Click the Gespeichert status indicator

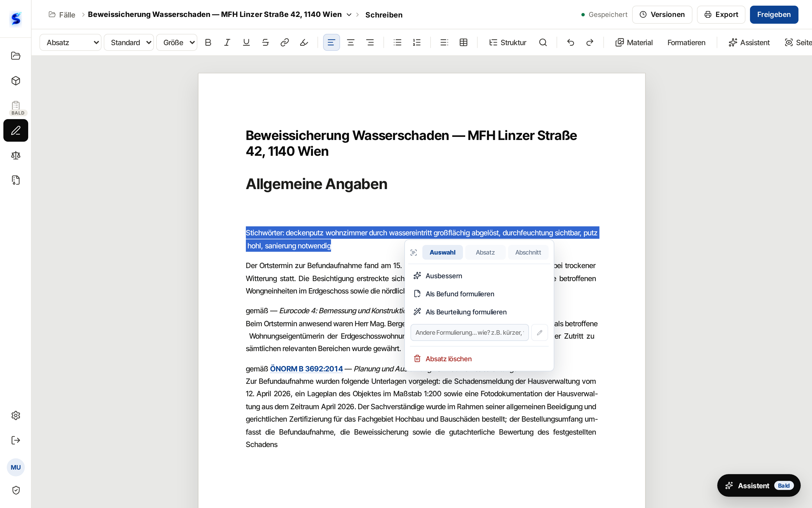(604, 14)
